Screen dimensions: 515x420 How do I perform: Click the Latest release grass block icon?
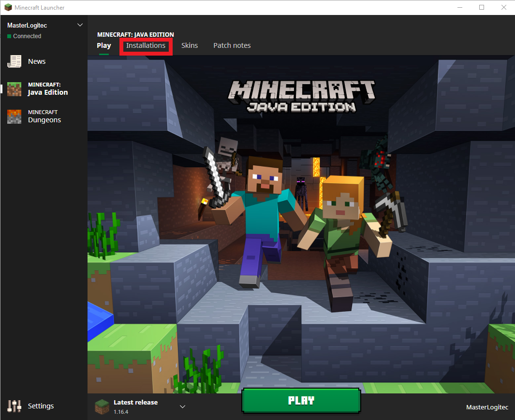[102, 406]
